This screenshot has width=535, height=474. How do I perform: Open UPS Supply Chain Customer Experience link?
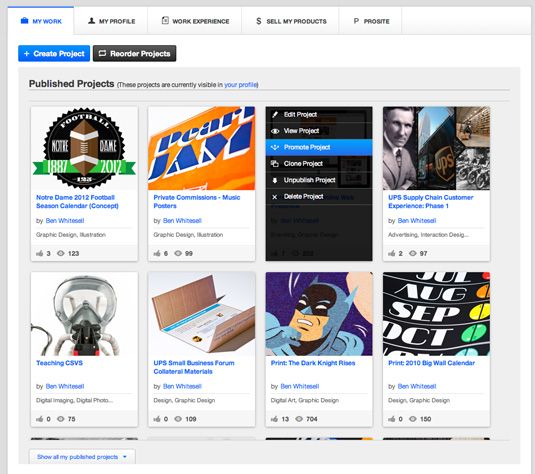pyautogui.click(x=431, y=201)
